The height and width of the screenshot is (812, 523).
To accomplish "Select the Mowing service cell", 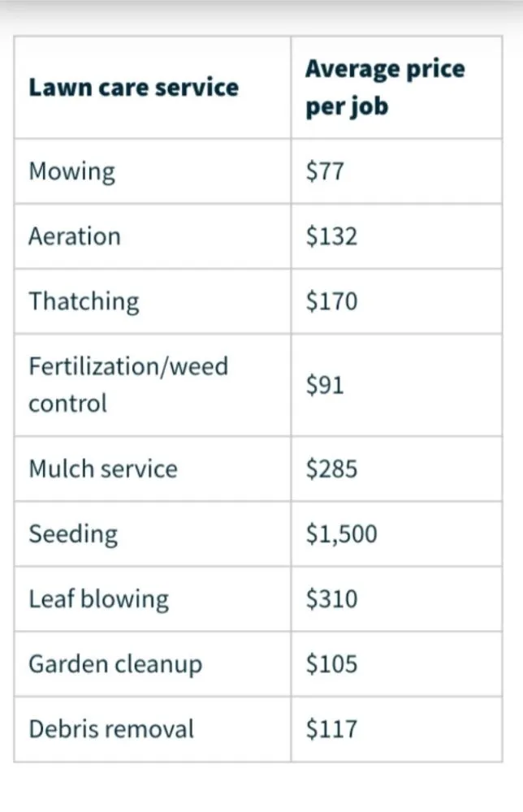I will pyautogui.click(x=72, y=171).
